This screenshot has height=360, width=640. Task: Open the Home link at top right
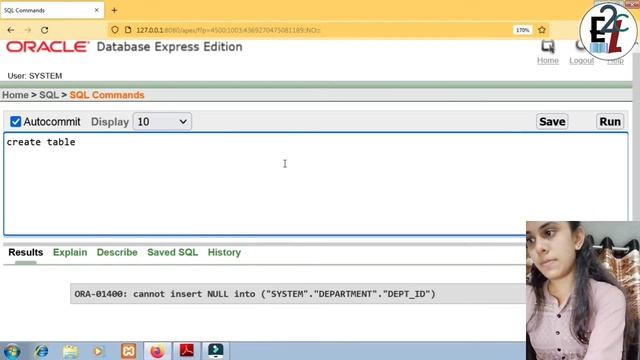click(x=548, y=60)
